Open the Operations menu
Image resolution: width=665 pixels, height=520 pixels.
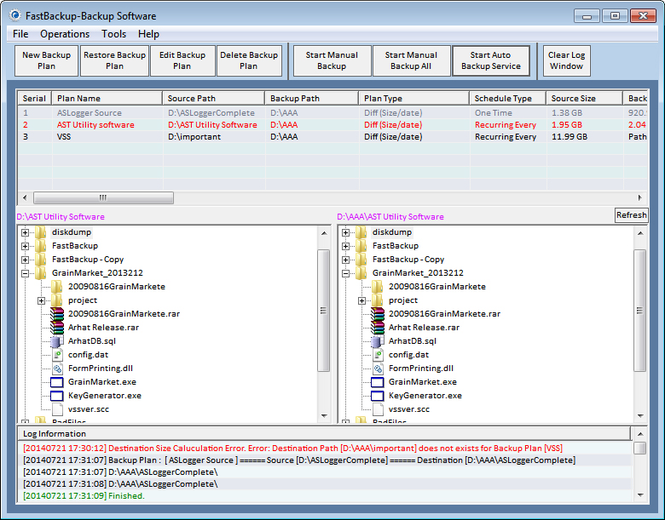(65, 34)
